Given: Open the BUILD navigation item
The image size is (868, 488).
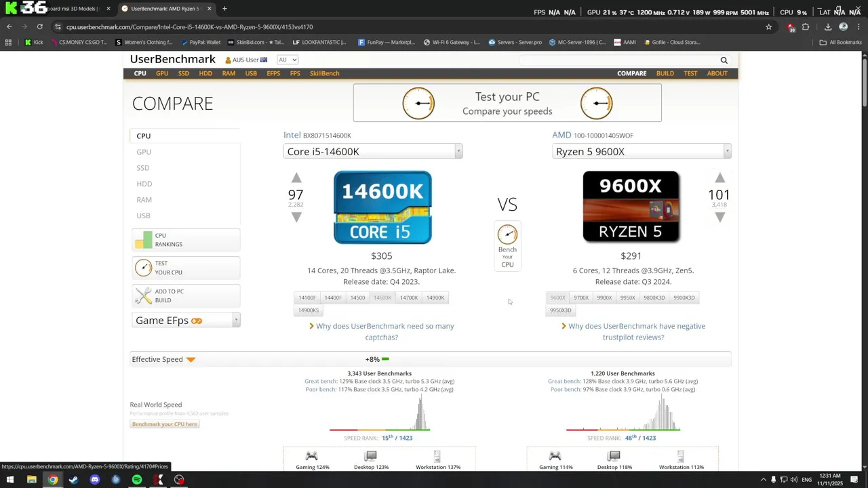Looking at the screenshot, I should pos(665,73).
